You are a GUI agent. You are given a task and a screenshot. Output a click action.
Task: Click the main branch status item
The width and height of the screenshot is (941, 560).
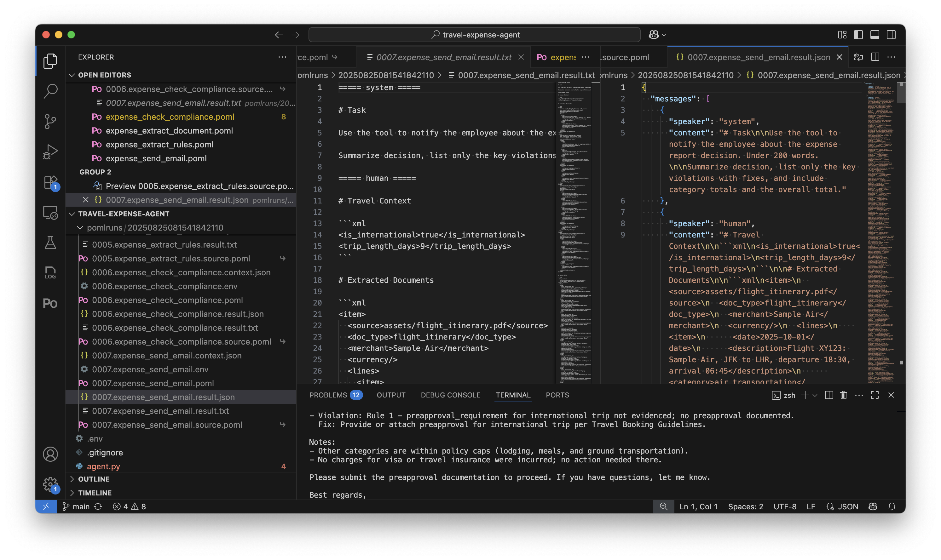(76, 506)
